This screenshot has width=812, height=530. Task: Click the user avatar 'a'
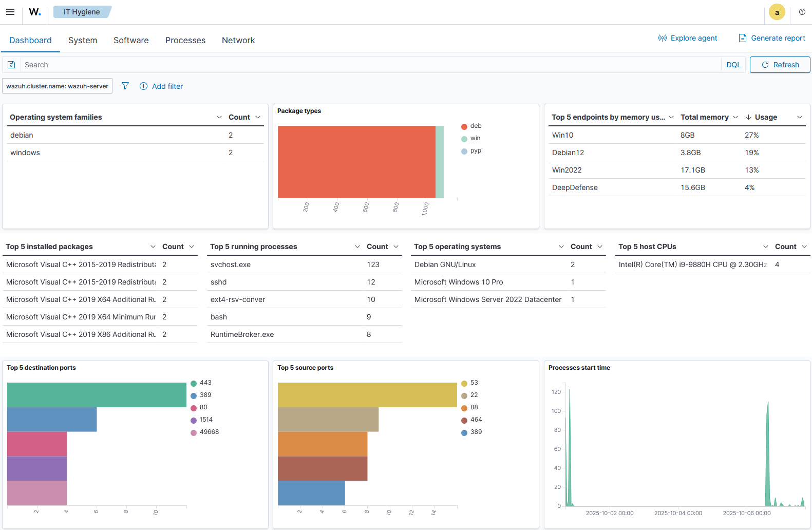tap(777, 12)
